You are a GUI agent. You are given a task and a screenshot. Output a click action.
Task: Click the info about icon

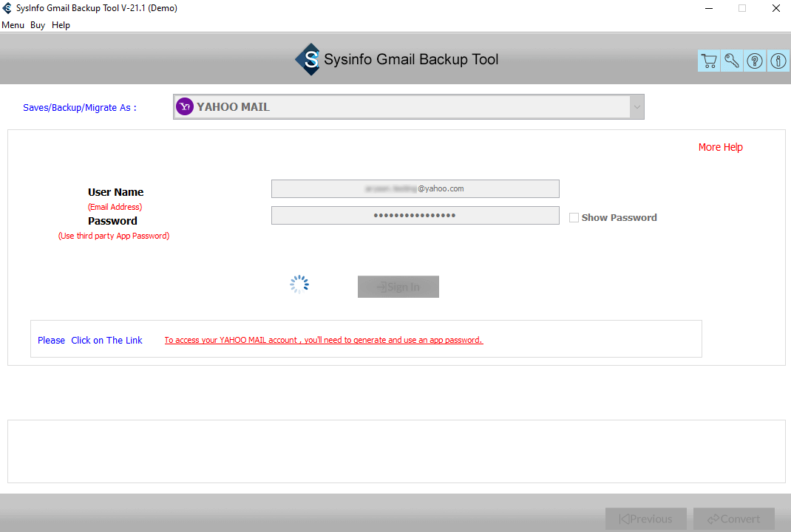tap(778, 61)
